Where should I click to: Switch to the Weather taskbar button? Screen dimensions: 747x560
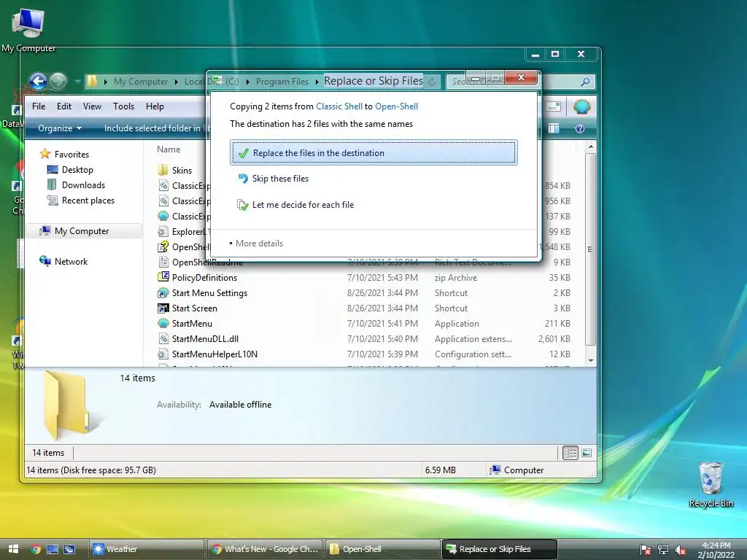[x=147, y=549]
